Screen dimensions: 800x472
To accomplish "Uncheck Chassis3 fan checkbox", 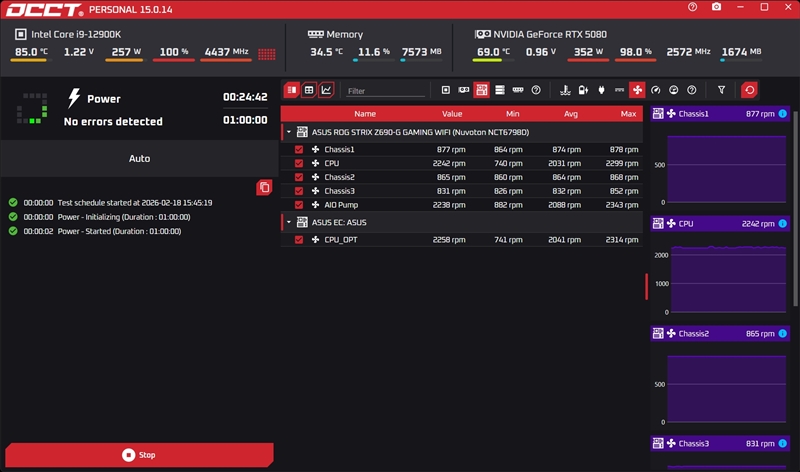I will 299,191.
